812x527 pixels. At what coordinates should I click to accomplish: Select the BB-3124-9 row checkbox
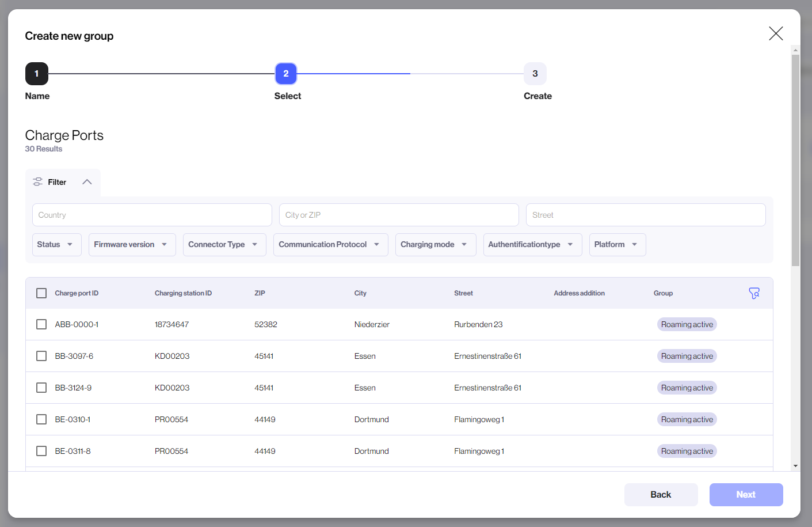click(x=41, y=388)
